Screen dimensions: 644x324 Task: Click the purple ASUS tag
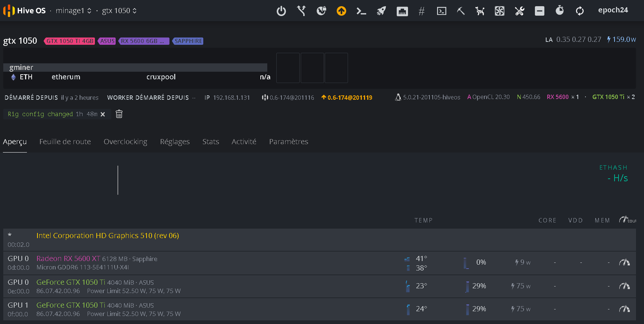(107, 41)
